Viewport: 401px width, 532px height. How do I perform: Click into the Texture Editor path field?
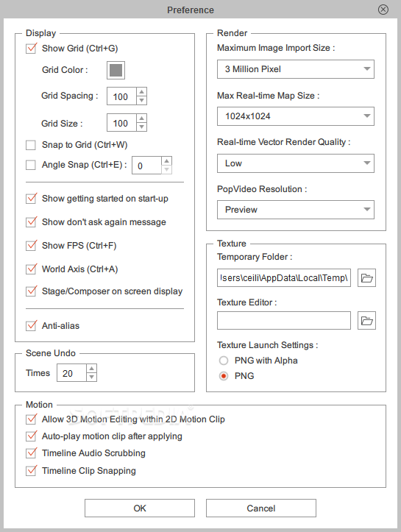(x=284, y=321)
